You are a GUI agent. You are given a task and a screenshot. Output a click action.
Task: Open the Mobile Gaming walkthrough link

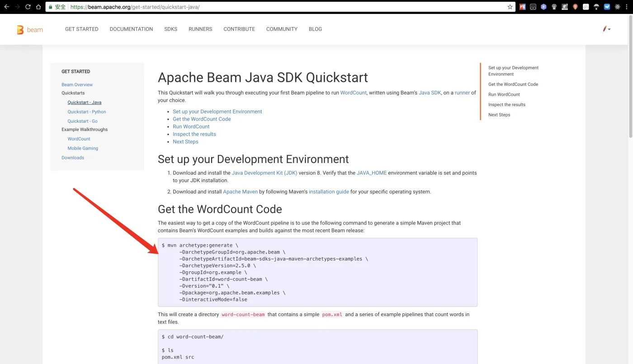(83, 148)
